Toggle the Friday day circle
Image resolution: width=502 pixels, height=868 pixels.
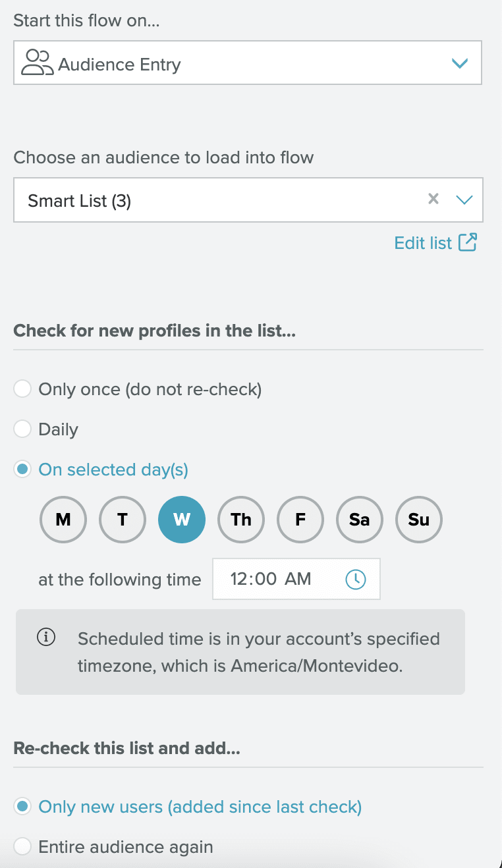coord(300,520)
